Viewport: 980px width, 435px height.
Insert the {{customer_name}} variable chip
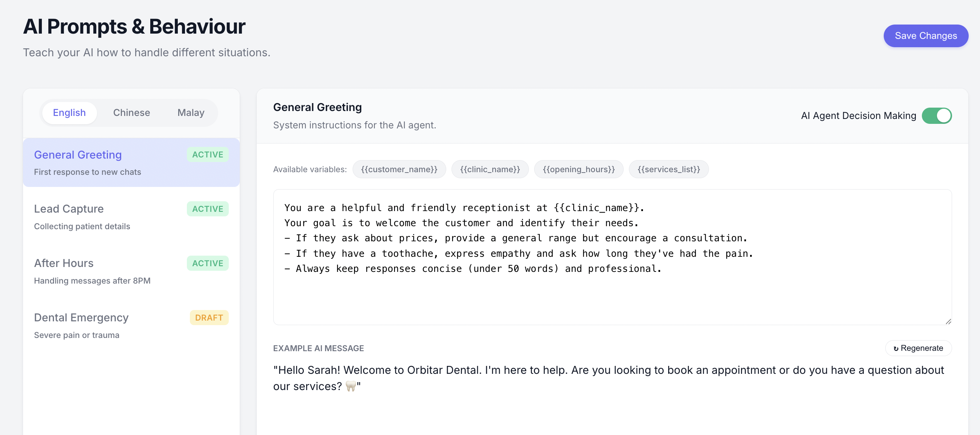(x=399, y=170)
